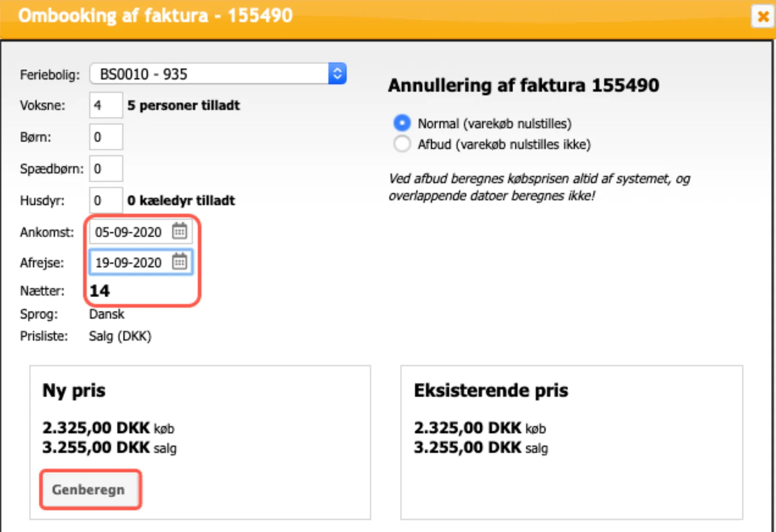Click the Voksne input showing 4
The height and width of the screenshot is (532, 776).
click(105, 105)
